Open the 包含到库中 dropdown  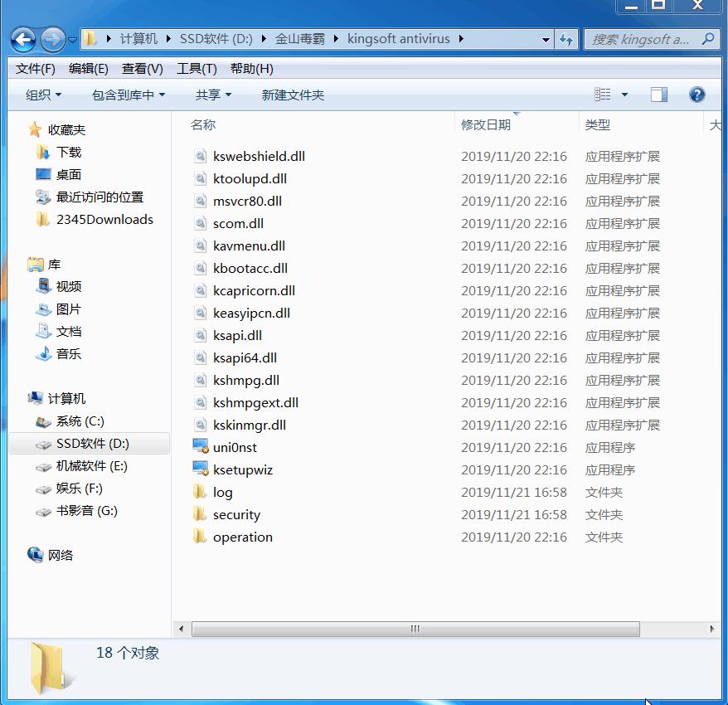coord(129,95)
